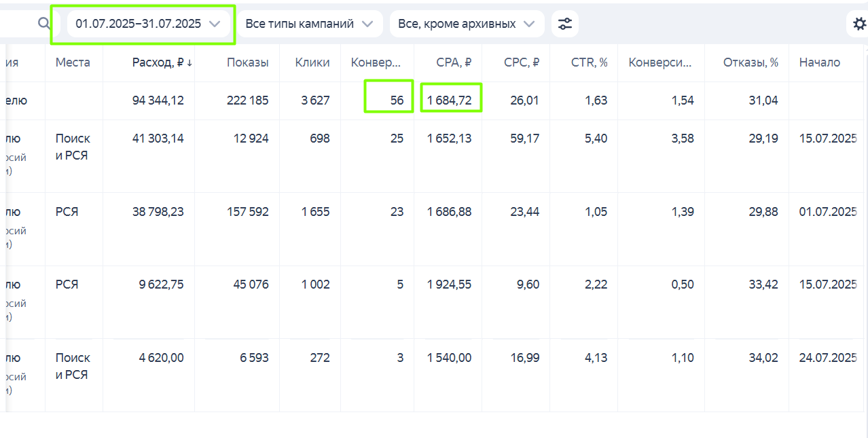Open the 01.07.2025–31.07.2025 date range picker
The image size is (868, 438).
(x=147, y=24)
